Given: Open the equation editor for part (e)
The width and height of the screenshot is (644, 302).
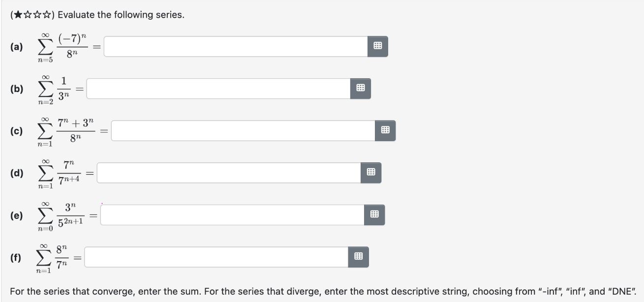Looking at the screenshot, I should tap(375, 214).
